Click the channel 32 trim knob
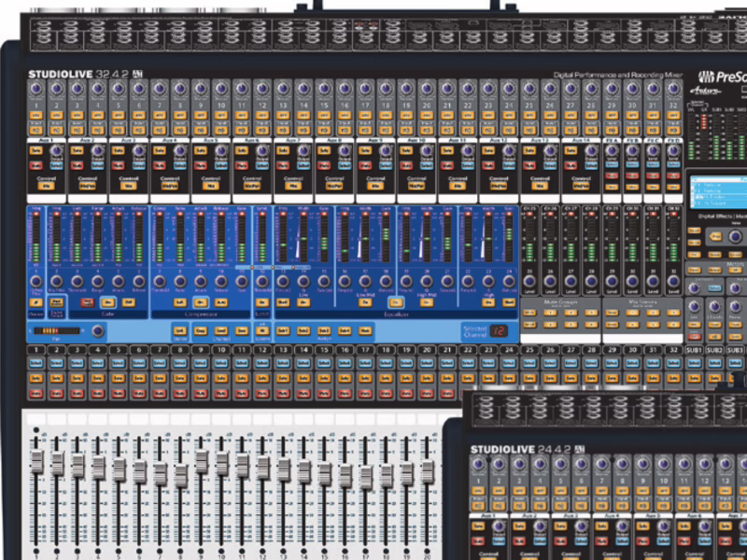 click(x=673, y=89)
